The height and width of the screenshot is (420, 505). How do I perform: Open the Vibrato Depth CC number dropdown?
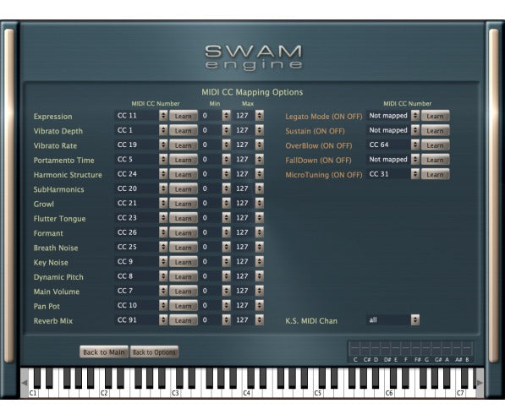(163, 130)
